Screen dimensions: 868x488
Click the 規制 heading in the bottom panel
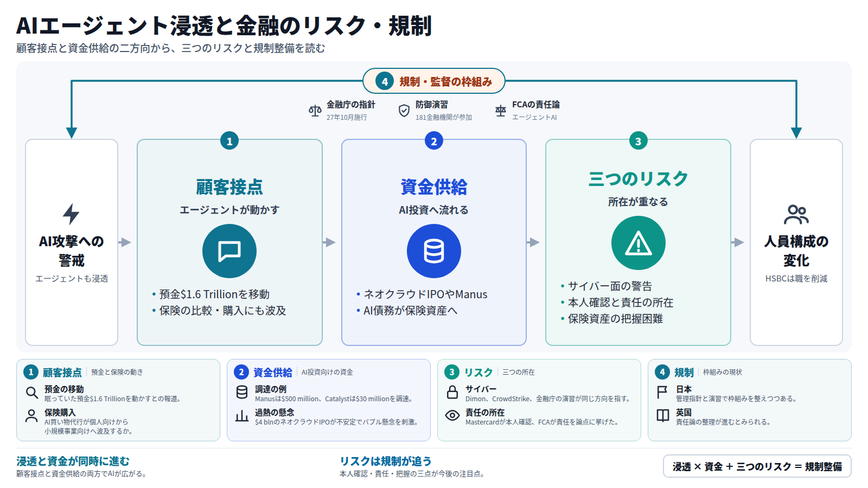pyautogui.click(x=684, y=373)
